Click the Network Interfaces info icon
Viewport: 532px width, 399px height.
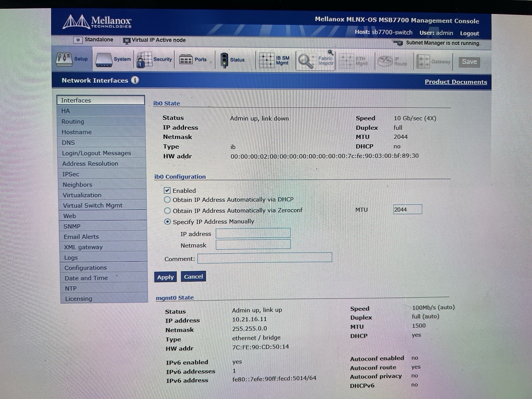[135, 80]
